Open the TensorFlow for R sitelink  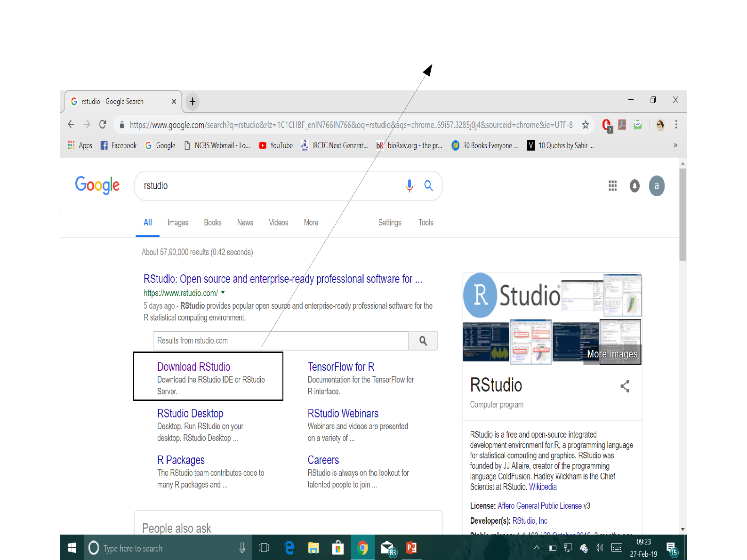click(341, 367)
